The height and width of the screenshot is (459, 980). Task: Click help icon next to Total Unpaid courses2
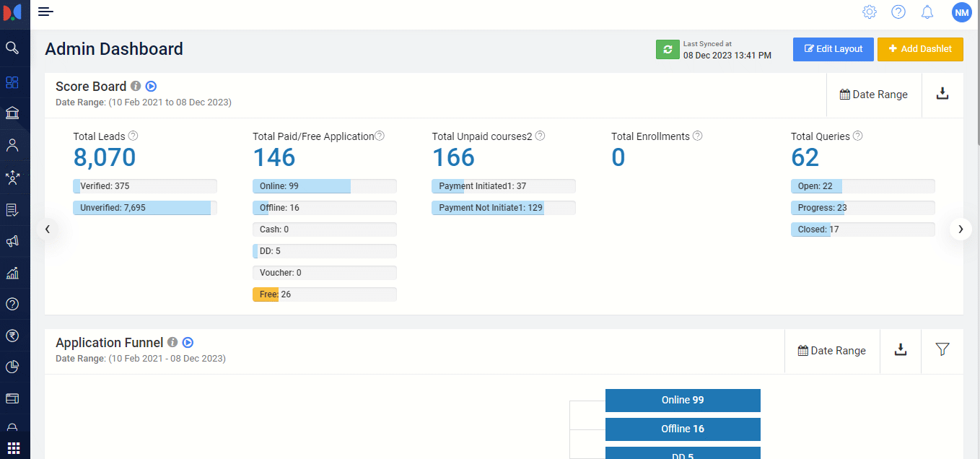[540, 136]
